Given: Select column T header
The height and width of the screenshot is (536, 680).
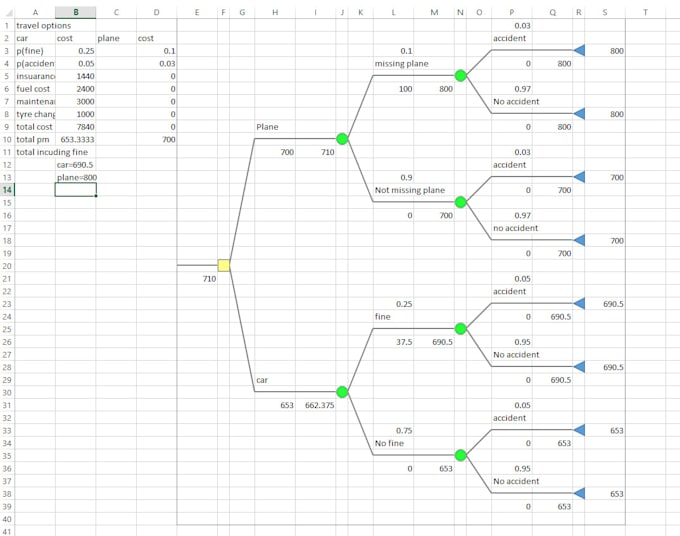Looking at the screenshot, I should coord(645,13).
